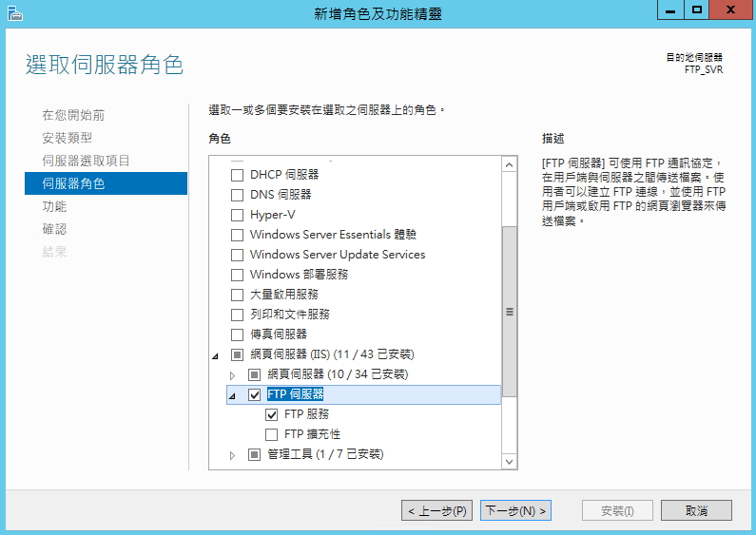This screenshot has width=756, height=535.
Task: Click the scrollbar down arrow in roles list
Action: pos(509,461)
